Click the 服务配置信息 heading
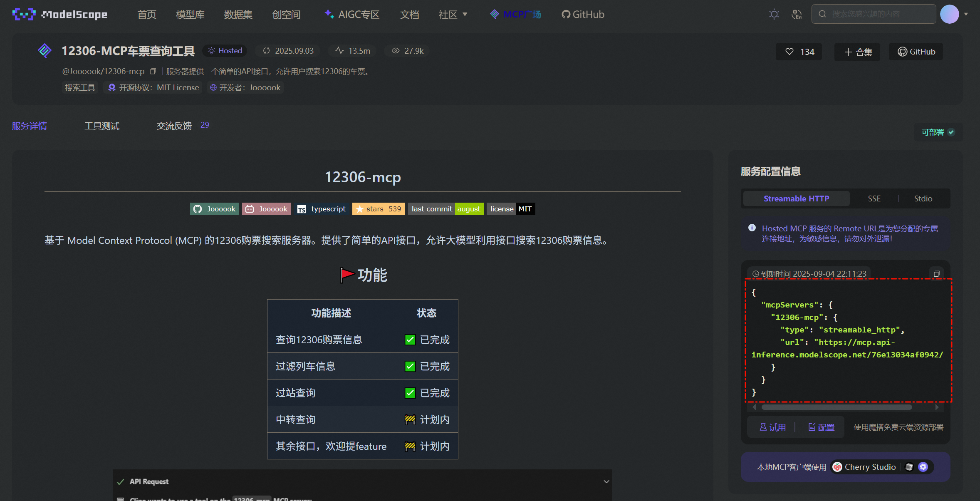The width and height of the screenshot is (980, 501). click(x=770, y=171)
